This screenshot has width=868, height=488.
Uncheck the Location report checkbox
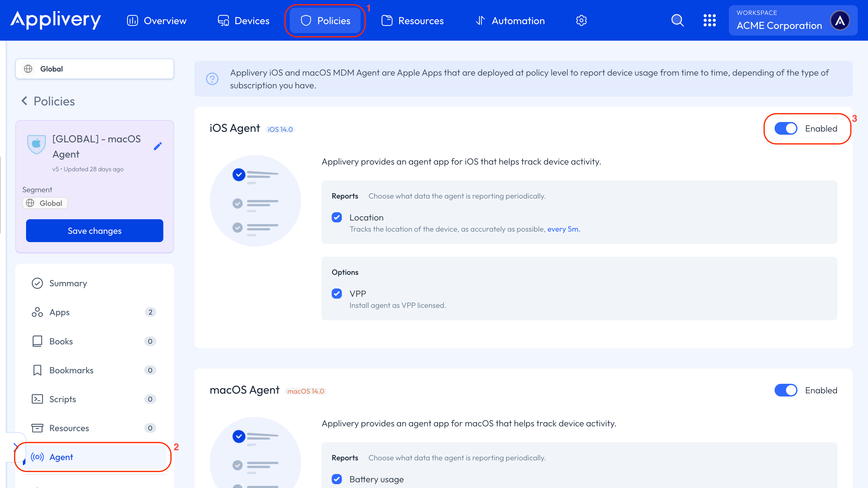tap(336, 217)
